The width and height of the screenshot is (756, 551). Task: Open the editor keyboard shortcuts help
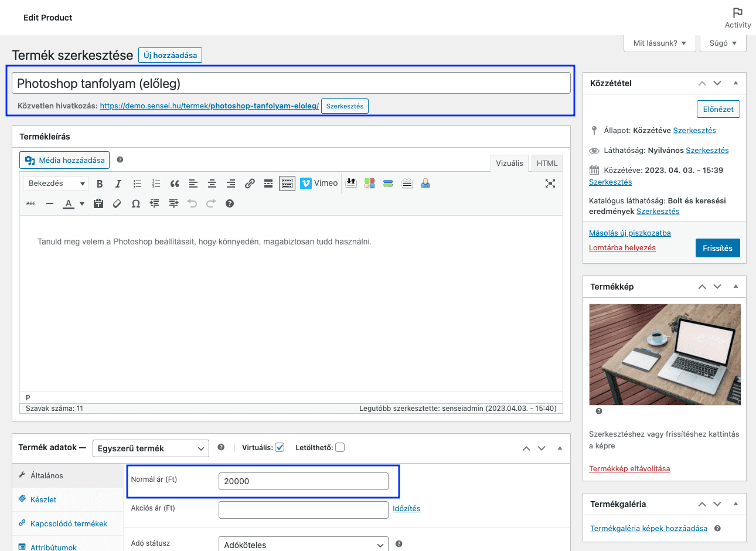pos(230,203)
